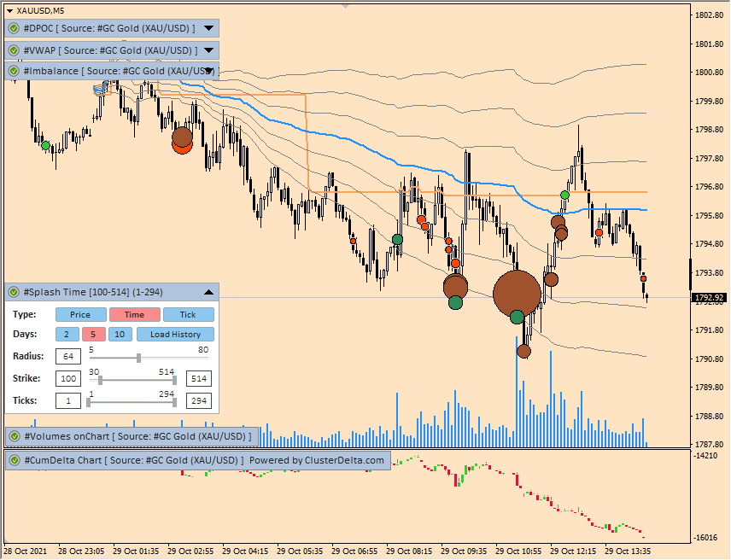The height and width of the screenshot is (560, 731).
Task: Click the #Splash Time green status icon
Action: 15,292
